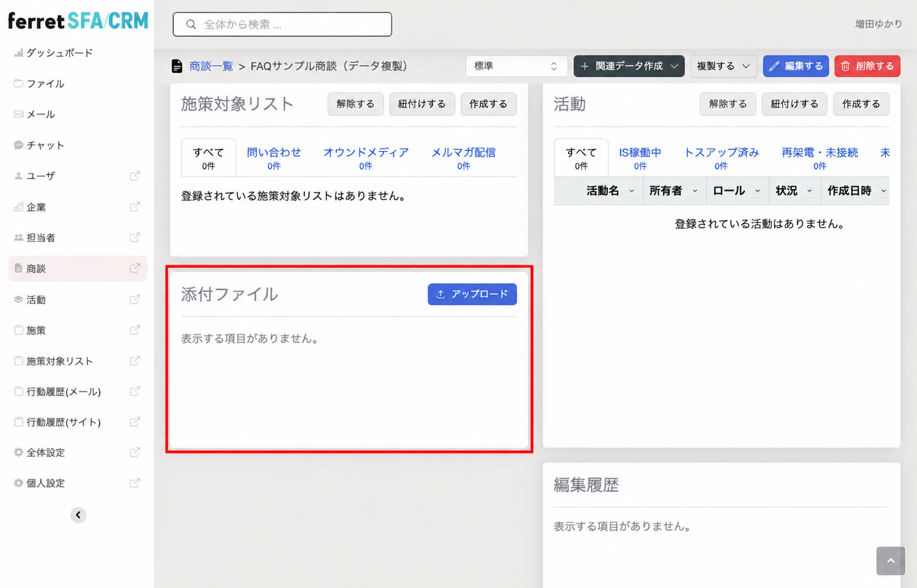
Task: Open the 標準 layout dropdown
Action: point(516,66)
